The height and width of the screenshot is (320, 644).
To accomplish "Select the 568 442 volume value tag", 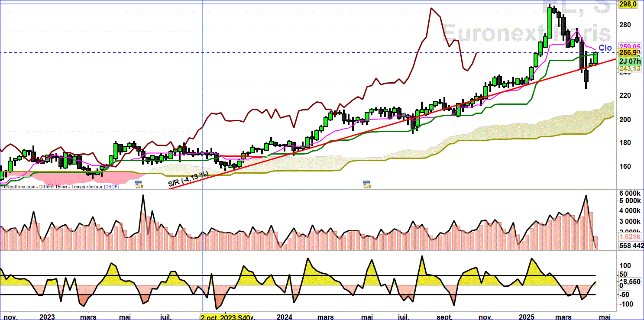I will click(630, 246).
